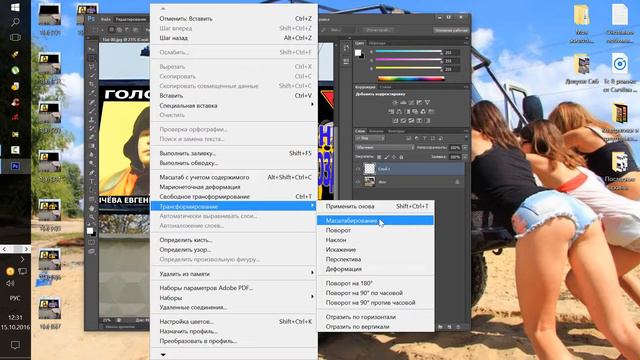Image resolution: width=640 pixels, height=360 pixels.
Task: Open the collapsed History panel icon
Action: click(346, 48)
